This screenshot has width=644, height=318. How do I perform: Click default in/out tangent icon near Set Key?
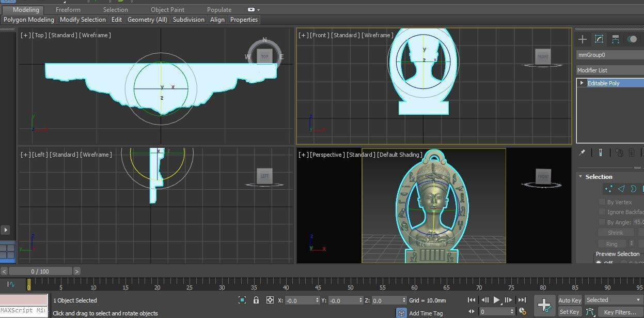click(590, 312)
